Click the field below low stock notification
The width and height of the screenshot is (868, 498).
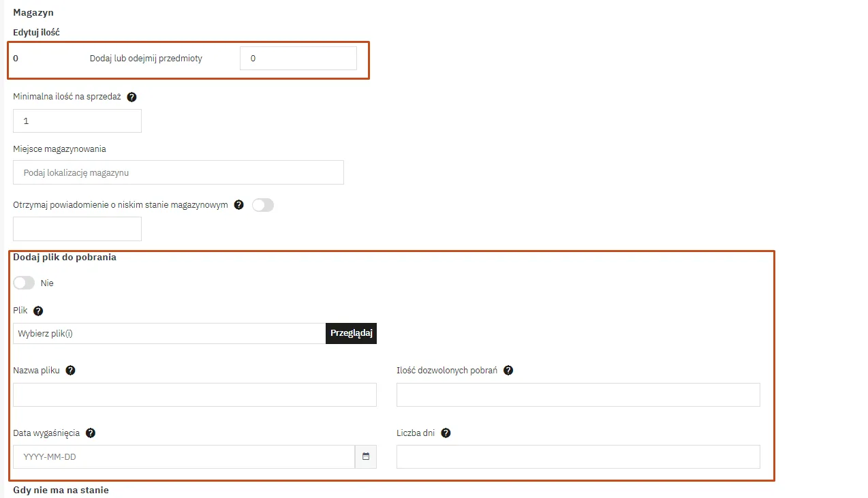click(x=77, y=229)
